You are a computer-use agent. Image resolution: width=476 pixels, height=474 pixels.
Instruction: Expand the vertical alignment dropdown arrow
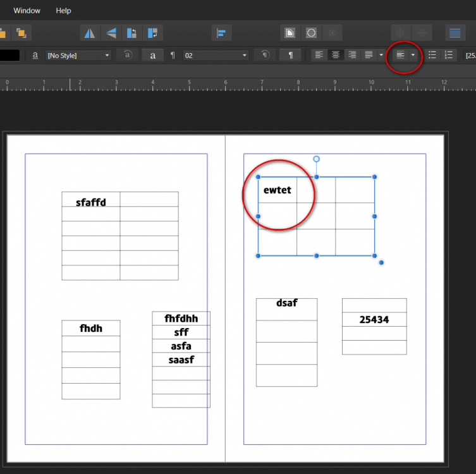click(x=413, y=56)
